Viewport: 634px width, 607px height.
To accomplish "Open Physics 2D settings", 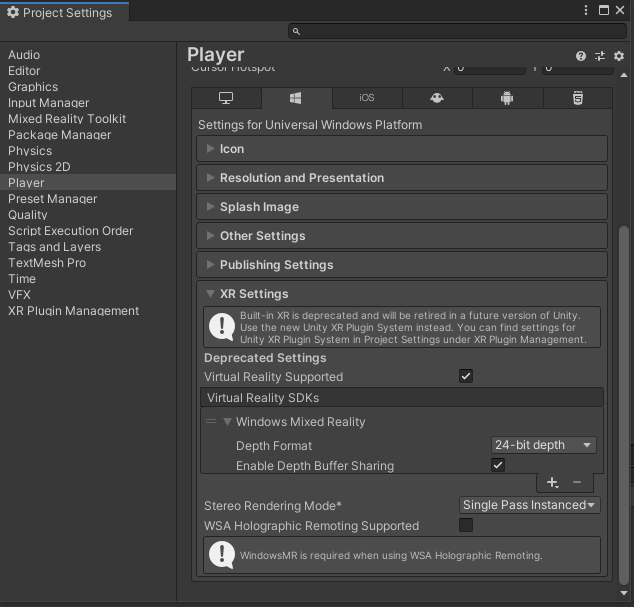I will (88, 167).
